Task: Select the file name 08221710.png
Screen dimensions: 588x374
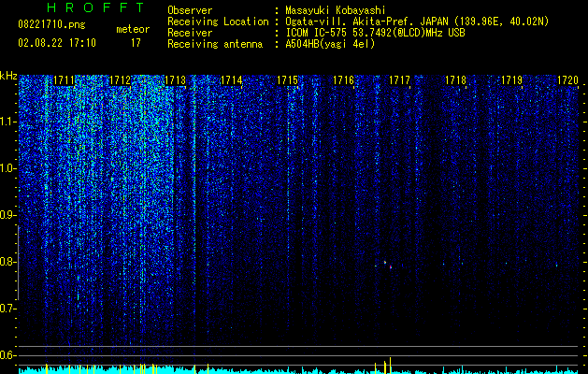Action: pos(51,25)
